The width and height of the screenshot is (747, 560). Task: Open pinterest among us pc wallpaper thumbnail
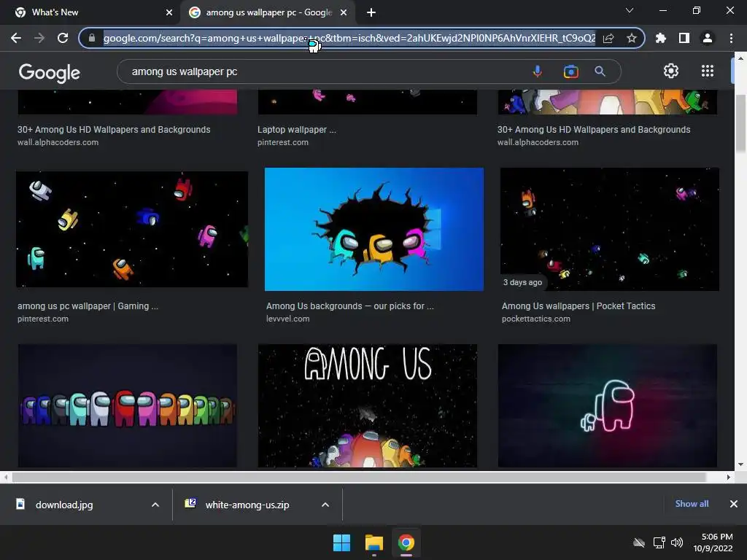(x=132, y=229)
